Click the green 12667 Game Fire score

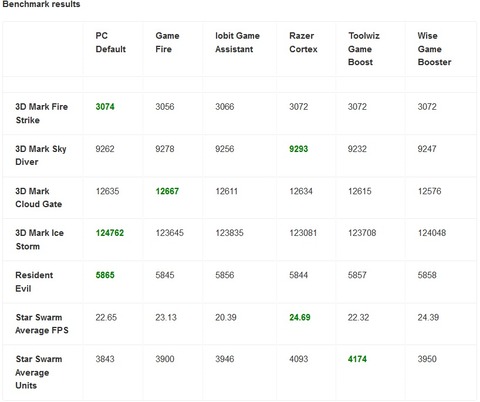click(x=167, y=191)
